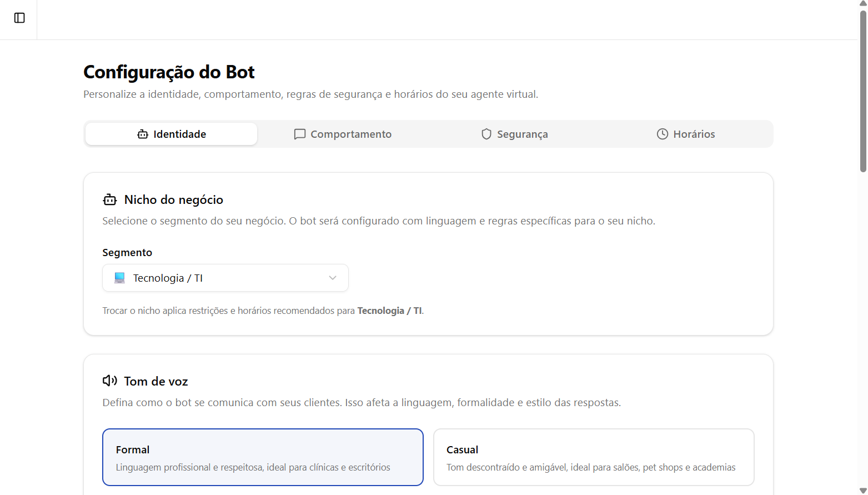Screen dimensions: 868x495
Task: Click the shield icon in Segurança tab
Action: coord(486,134)
